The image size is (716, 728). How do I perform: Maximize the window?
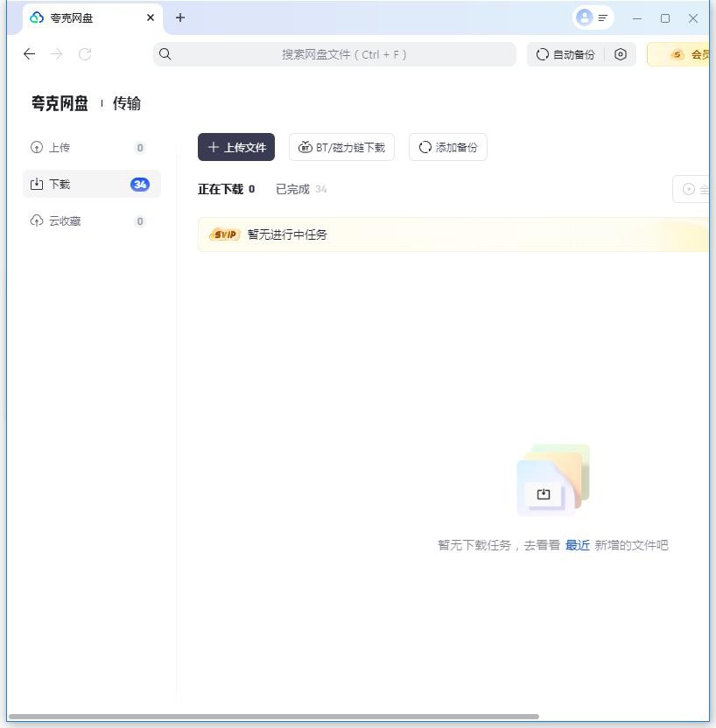[x=665, y=18]
